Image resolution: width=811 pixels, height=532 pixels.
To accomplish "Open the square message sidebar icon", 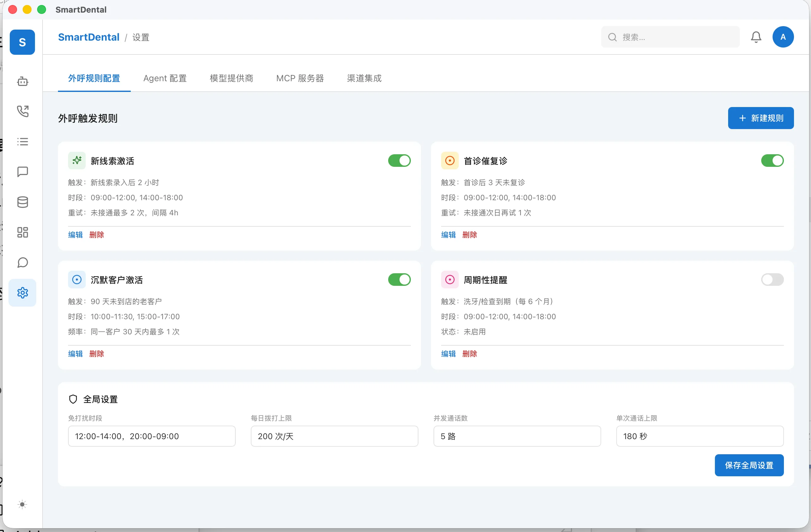I will (22, 172).
